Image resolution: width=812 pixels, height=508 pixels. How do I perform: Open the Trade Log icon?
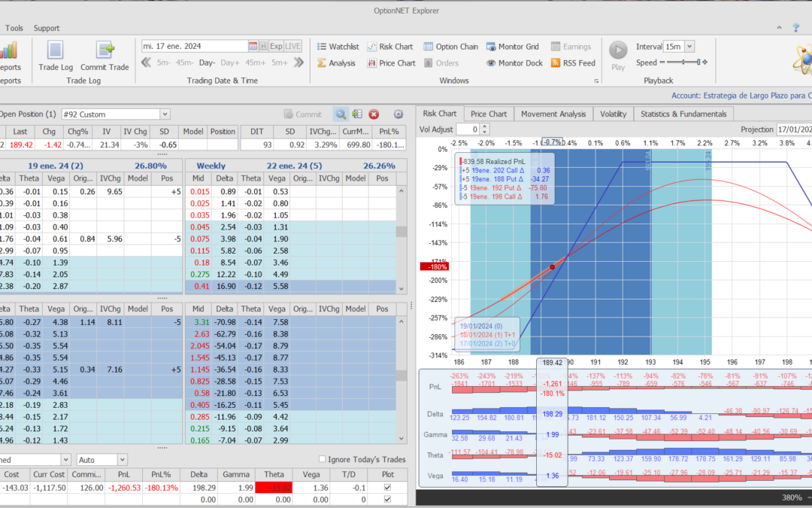coord(54,51)
